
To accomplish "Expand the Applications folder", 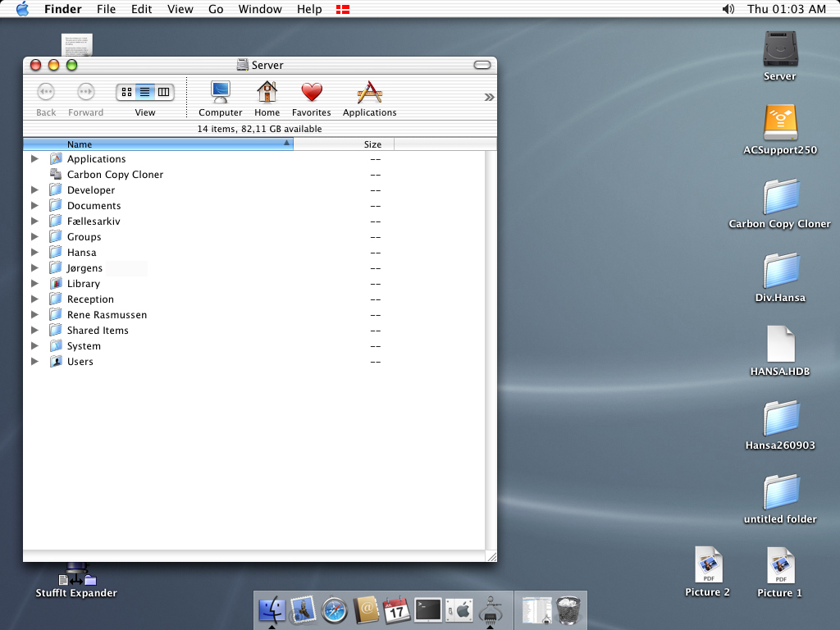I will [34, 158].
